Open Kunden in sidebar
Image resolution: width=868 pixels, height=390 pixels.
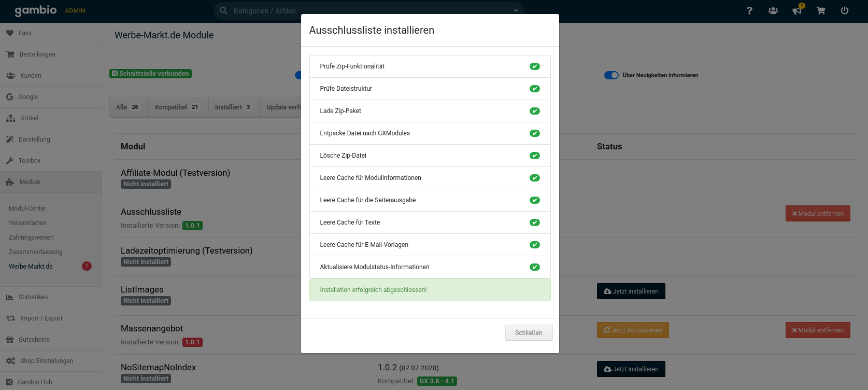pyautogui.click(x=51, y=75)
